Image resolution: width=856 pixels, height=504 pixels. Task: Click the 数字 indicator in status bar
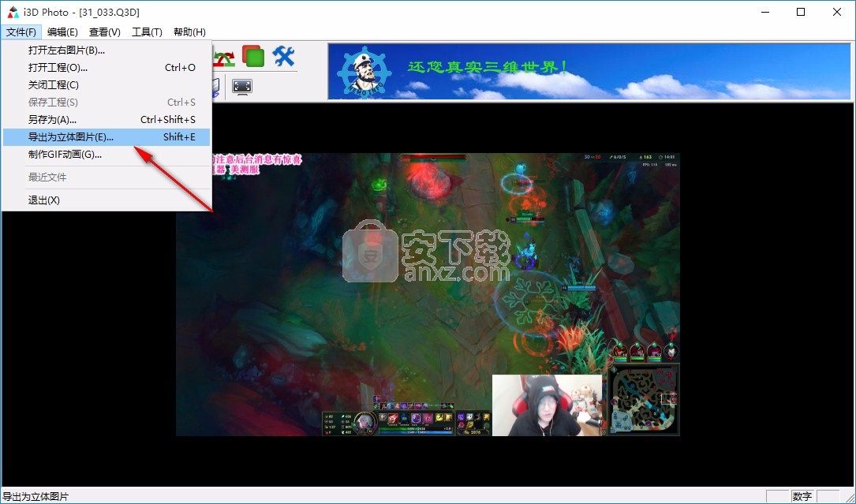click(802, 496)
